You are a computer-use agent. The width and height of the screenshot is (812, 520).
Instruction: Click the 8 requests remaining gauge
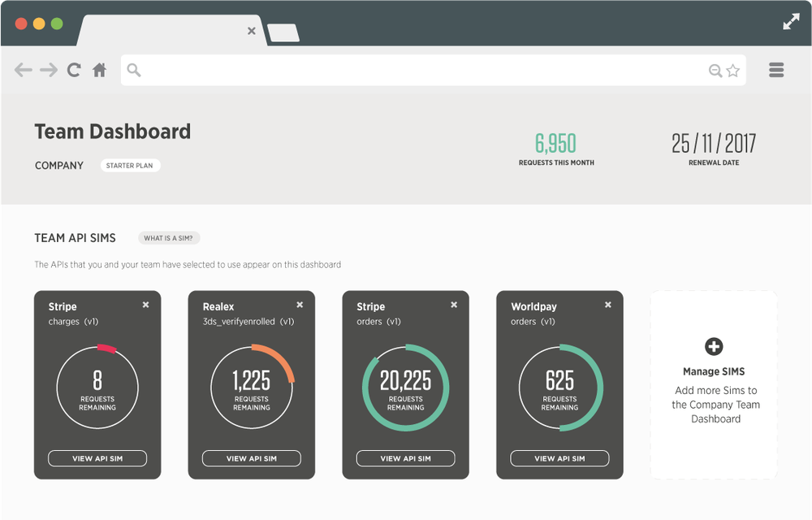pyautogui.click(x=97, y=388)
